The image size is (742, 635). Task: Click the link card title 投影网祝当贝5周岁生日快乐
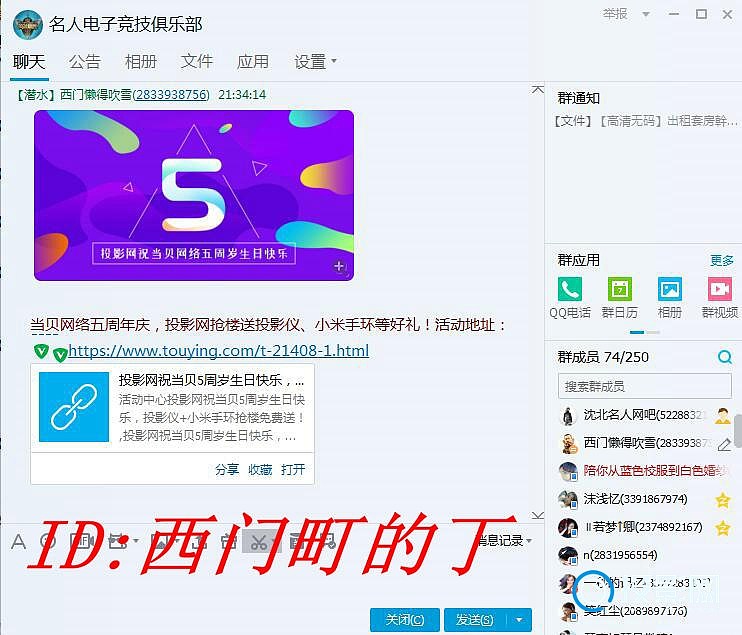tap(211, 380)
